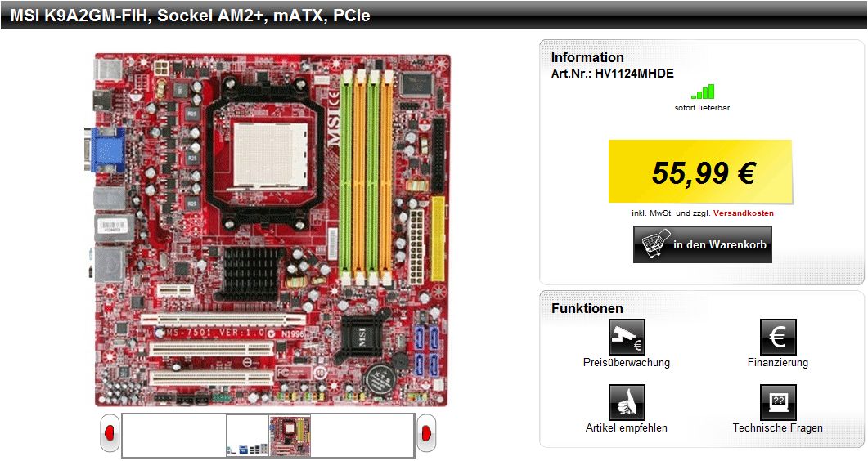
Task: Select the Artikel empfehlen thumbs-up icon
Action: (x=627, y=402)
